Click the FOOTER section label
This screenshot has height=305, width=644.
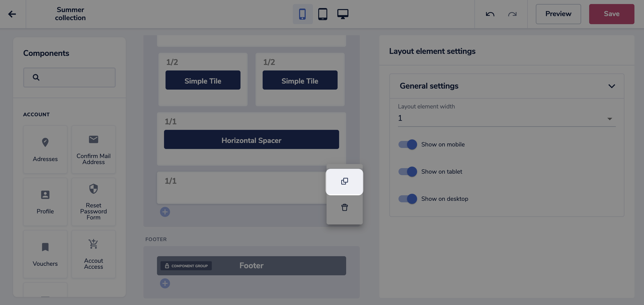click(156, 239)
